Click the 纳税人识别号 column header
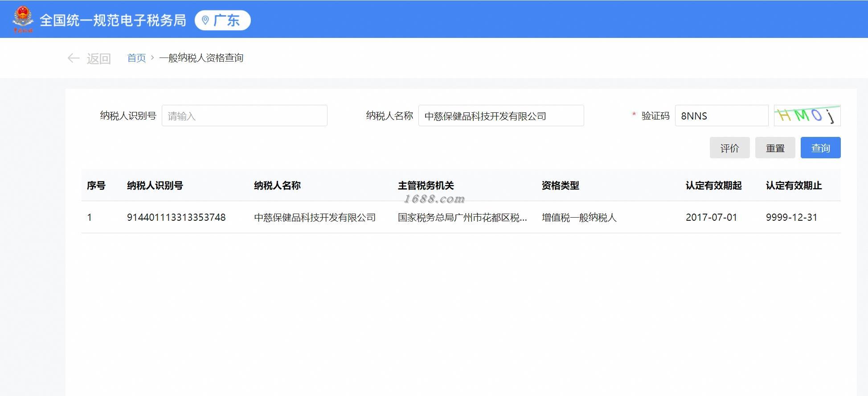 pyautogui.click(x=155, y=185)
